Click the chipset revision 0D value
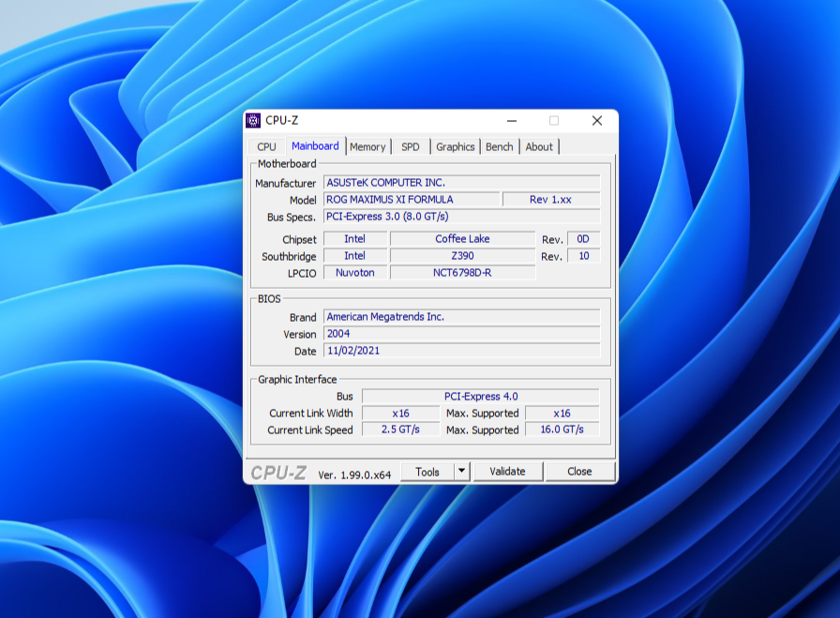The width and height of the screenshot is (840, 618). [x=583, y=239]
